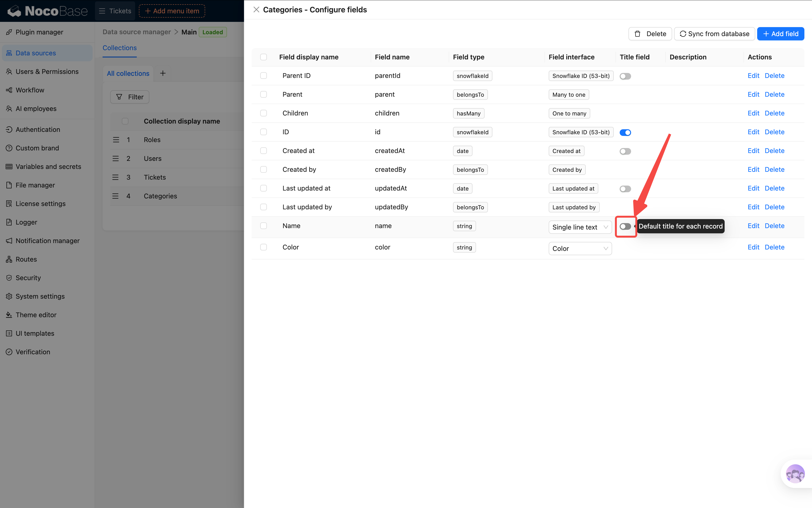Select all fields with header checkbox
This screenshot has height=508, width=812.
coord(264,57)
